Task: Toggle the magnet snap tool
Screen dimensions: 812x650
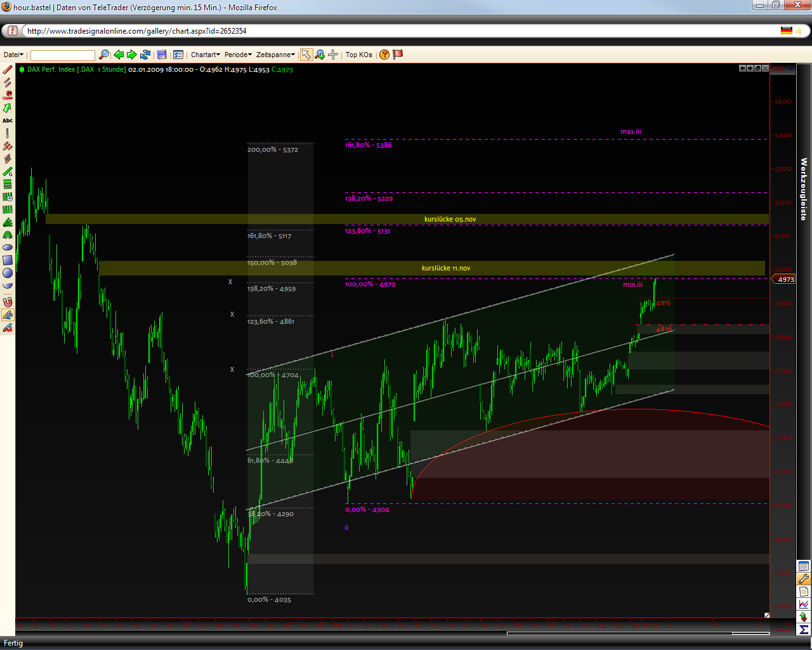Action: tap(8, 302)
